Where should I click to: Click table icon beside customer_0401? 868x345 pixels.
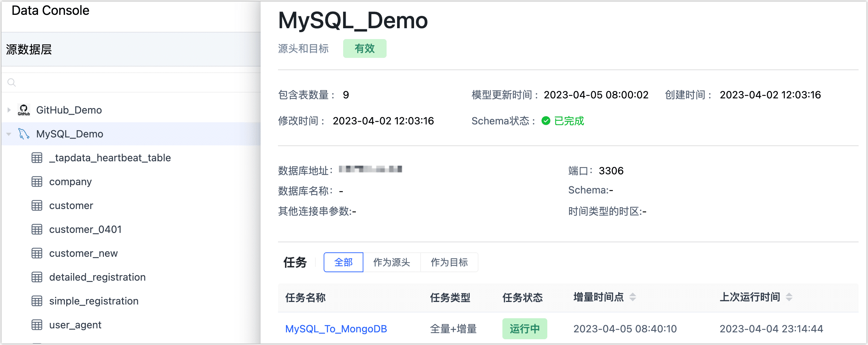(x=37, y=229)
